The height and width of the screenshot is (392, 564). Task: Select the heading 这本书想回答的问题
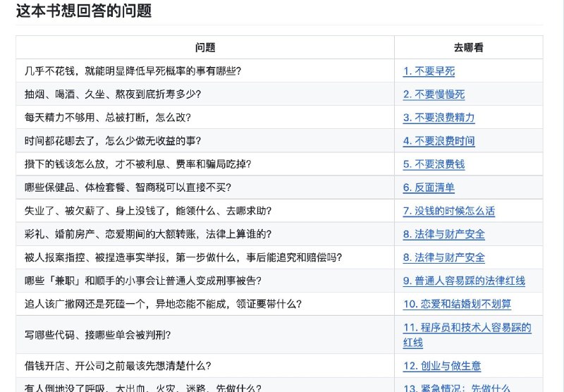point(84,11)
